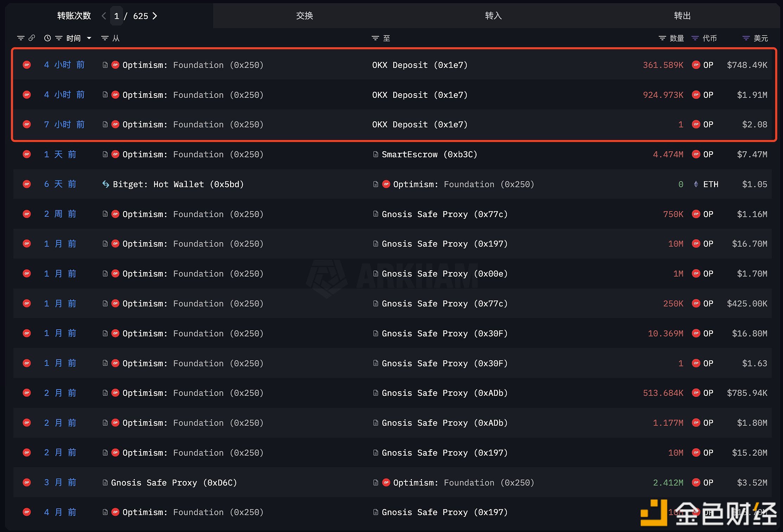
Task: Click OP token icon in $7.47M row
Action: pyautogui.click(x=696, y=154)
